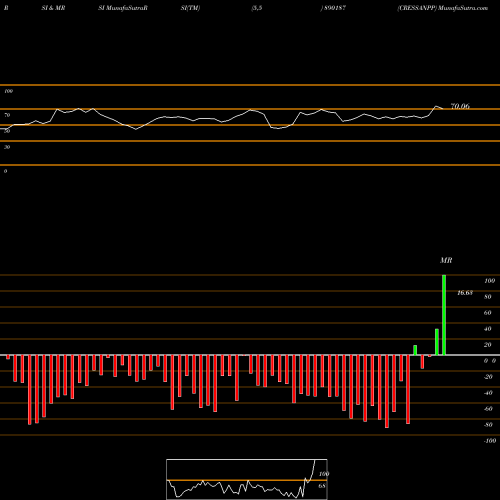Click the MR axis label -60
Screen dimensions: 500x500
pyautogui.click(x=488, y=409)
